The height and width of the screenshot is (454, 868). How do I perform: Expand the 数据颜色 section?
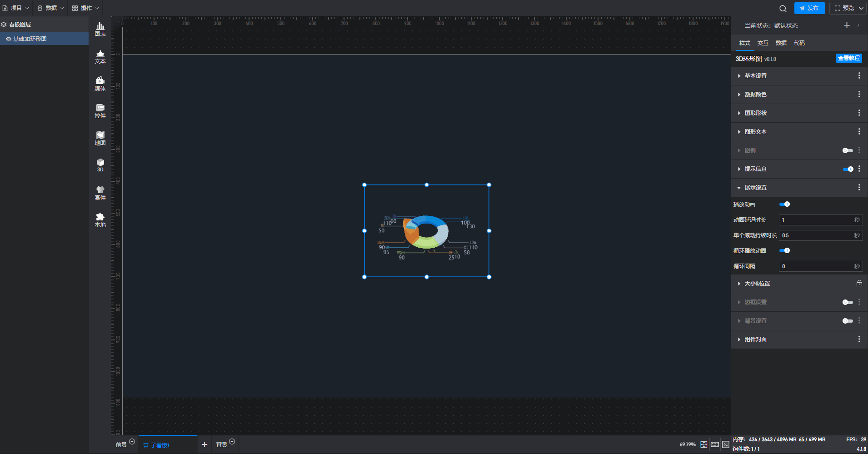point(755,95)
